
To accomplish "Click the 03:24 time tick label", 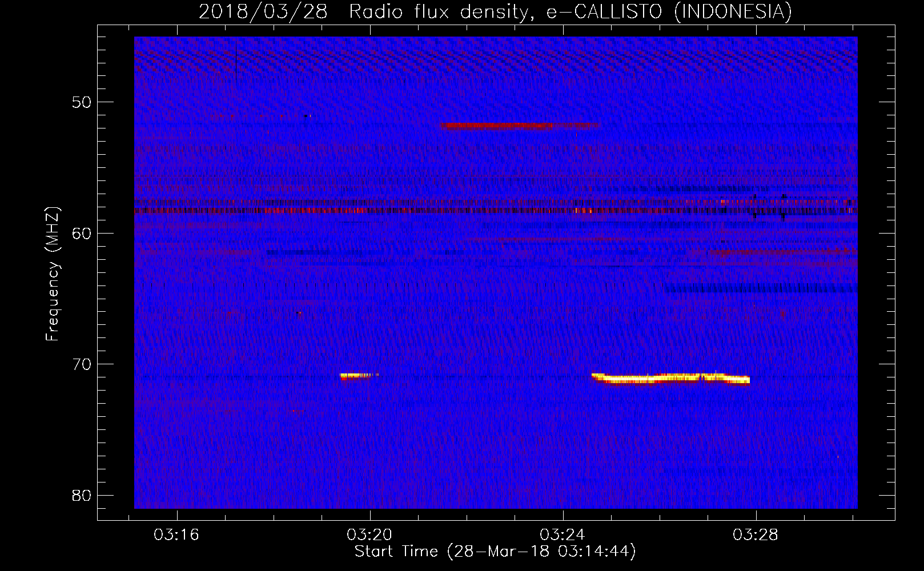I will (x=563, y=535).
